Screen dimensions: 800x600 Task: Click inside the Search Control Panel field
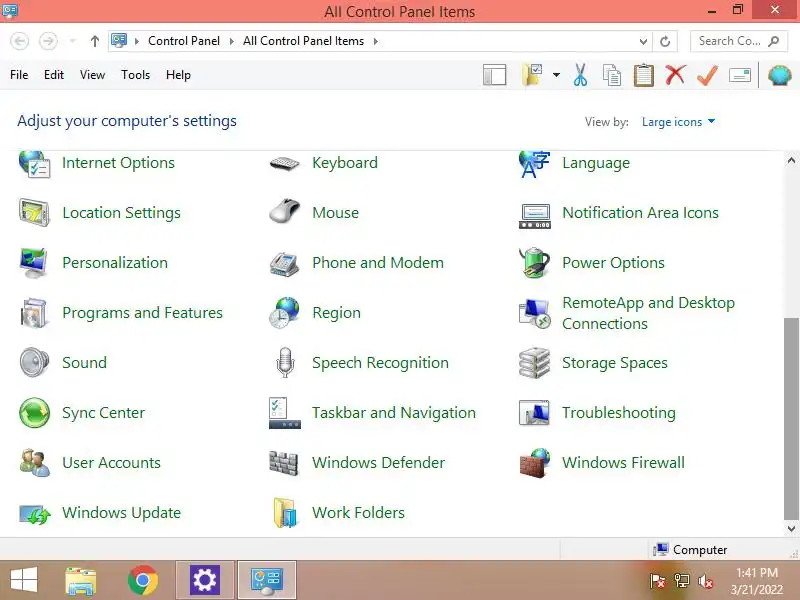click(x=739, y=41)
